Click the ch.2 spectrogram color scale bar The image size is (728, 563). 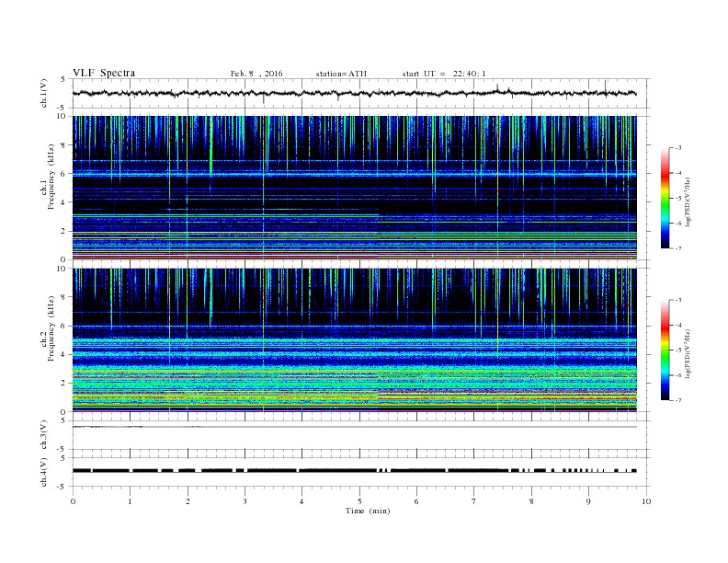point(665,350)
